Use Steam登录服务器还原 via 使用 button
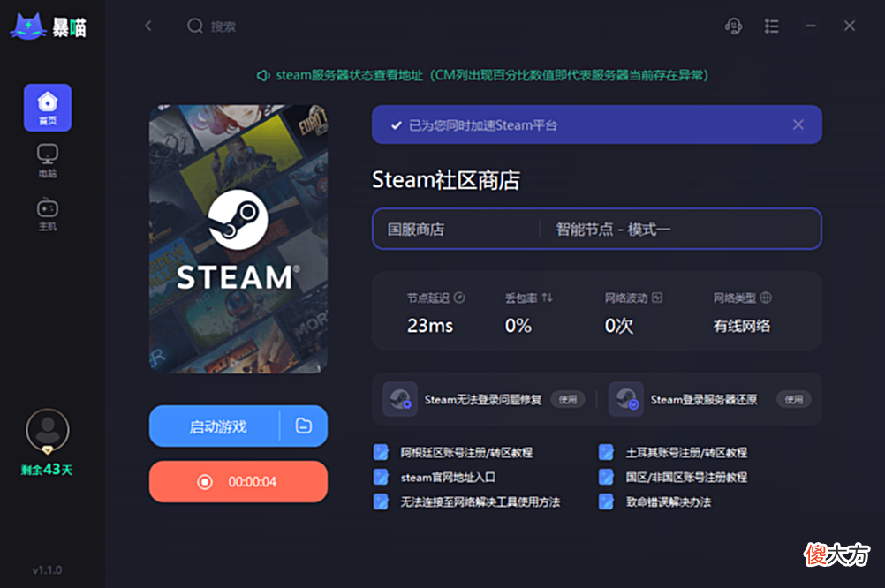This screenshot has height=588, width=885. coord(793,400)
